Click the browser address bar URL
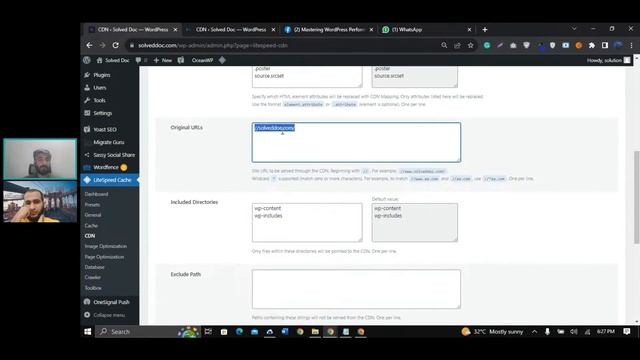Viewport: 640px width, 360px height. click(x=213, y=45)
